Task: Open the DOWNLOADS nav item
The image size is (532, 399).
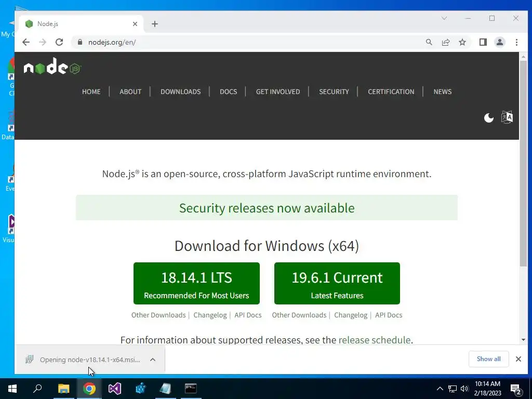Action: coord(180,91)
